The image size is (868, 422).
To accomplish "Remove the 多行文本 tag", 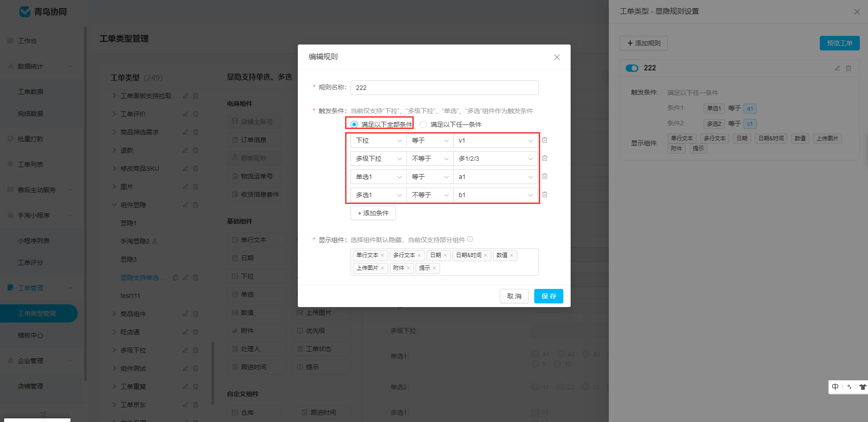I will pos(419,255).
